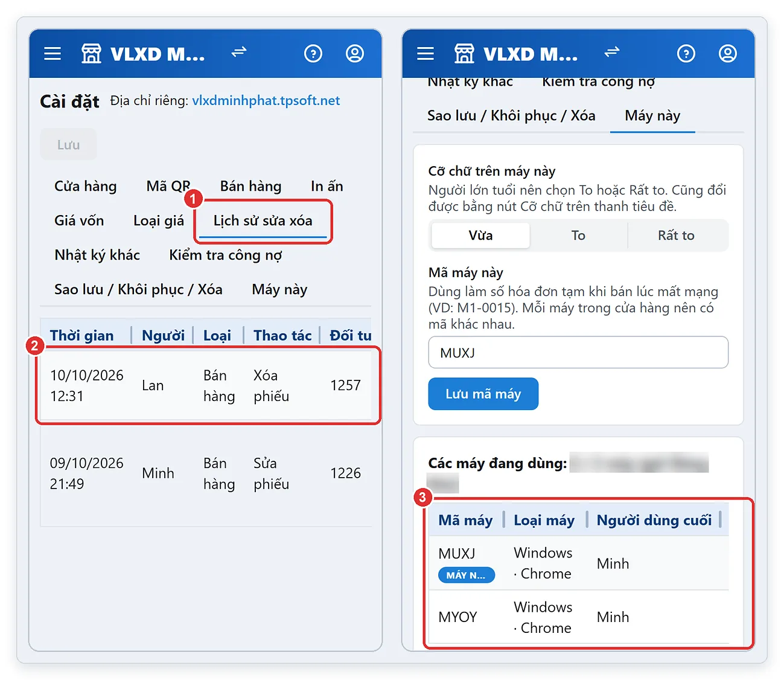This screenshot has width=784, height=680.
Task: Select the 09/10/2026 21:49 history entry
Action: point(206,473)
